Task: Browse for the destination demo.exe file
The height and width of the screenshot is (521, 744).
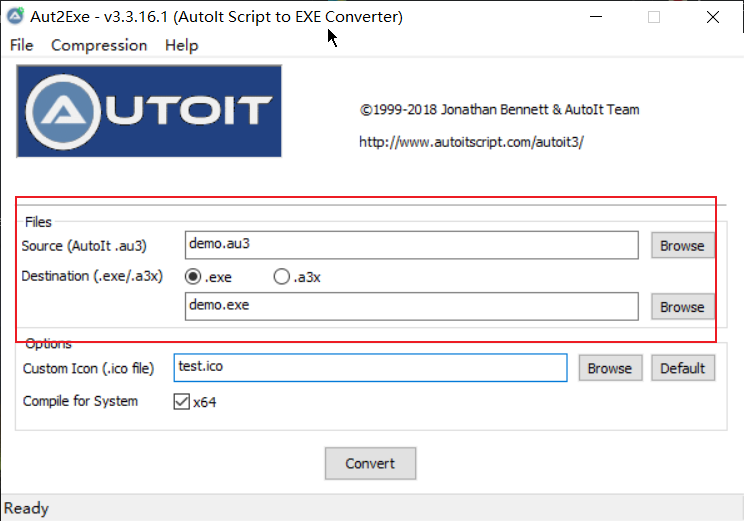Action: coord(682,307)
